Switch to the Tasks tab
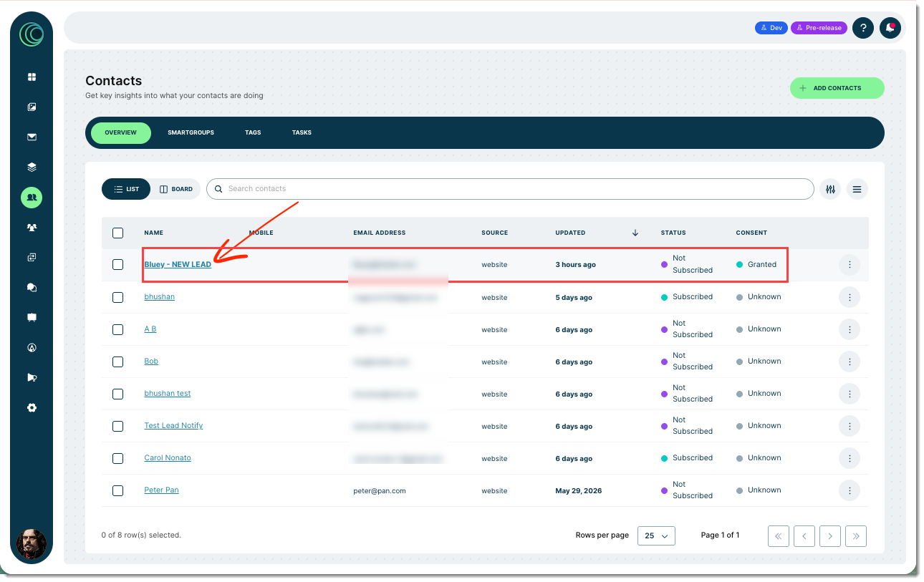924x582 pixels. [302, 133]
